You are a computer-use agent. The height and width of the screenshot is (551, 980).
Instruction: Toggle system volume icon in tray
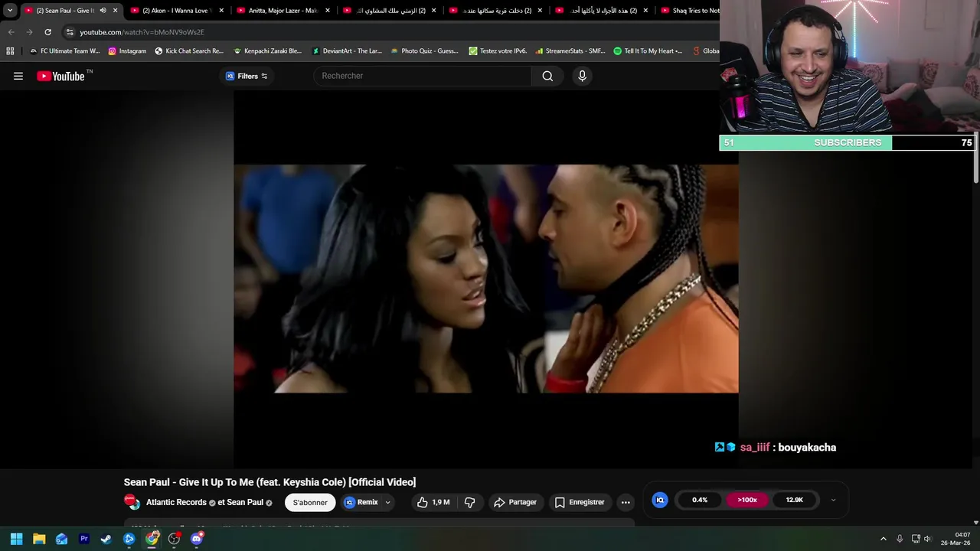(x=928, y=539)
